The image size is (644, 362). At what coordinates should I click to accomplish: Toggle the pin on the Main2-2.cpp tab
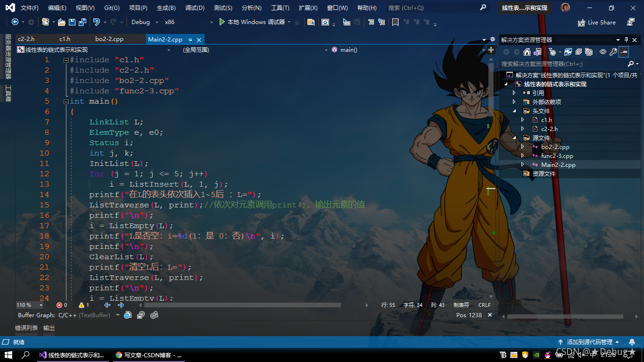point(190,40)
